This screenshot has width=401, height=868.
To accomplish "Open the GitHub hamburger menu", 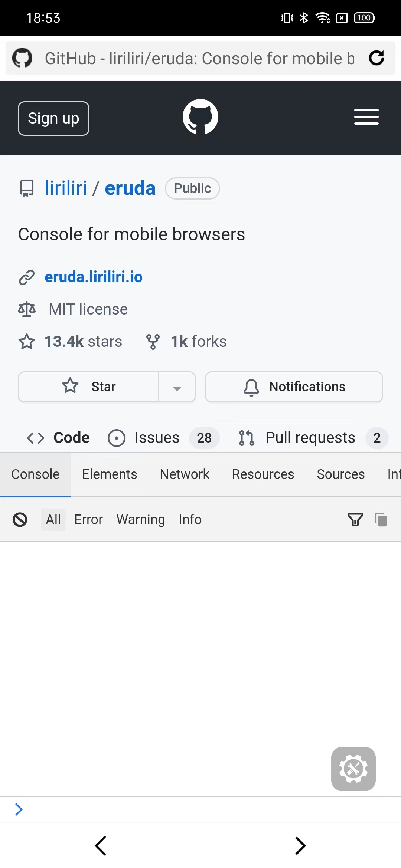I will point(366,117).
